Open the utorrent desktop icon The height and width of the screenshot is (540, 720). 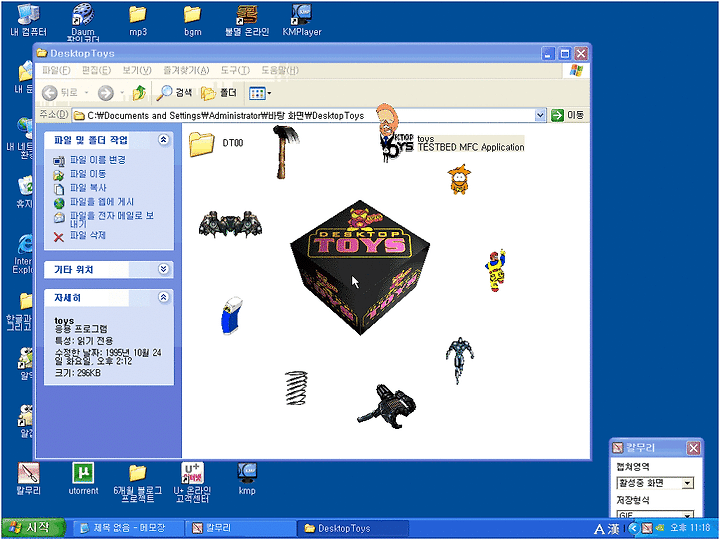click(83, 478)
